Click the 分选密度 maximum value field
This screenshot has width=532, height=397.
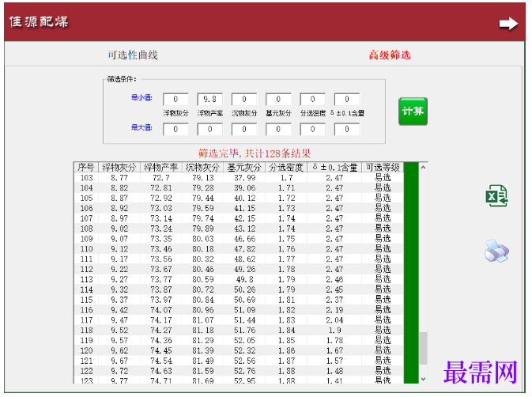click(x=312, y=129)
